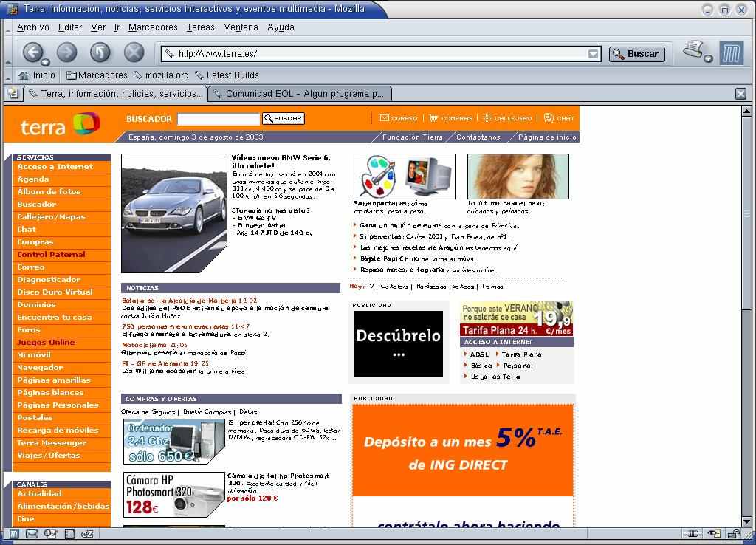This screenshot has height=545, width=756.
Task: Click the terra logo
Action: [x=60, y=124]
